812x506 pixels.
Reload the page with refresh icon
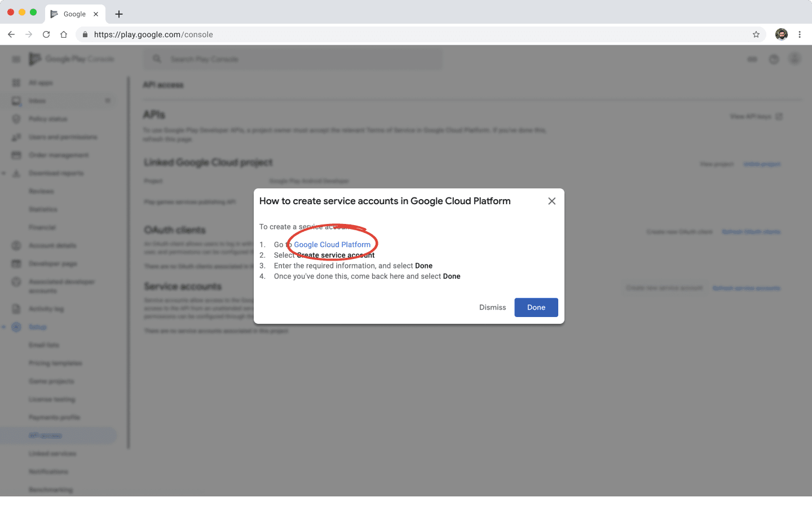[46, 34]
